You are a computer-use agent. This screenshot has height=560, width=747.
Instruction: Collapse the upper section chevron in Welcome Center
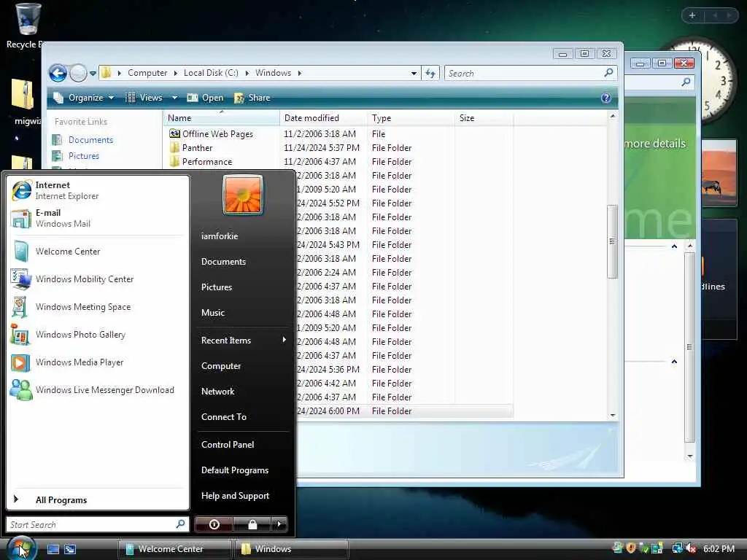674,246
